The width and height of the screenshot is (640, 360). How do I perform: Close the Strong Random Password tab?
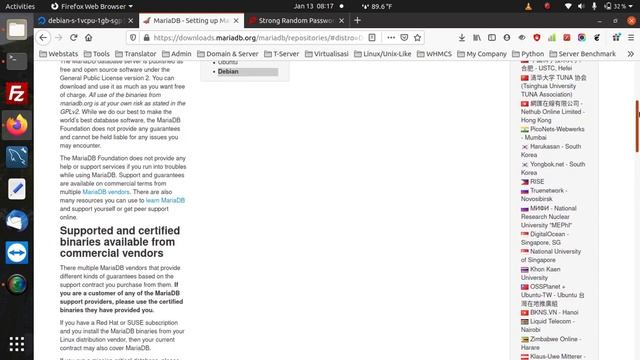[342, 20]
